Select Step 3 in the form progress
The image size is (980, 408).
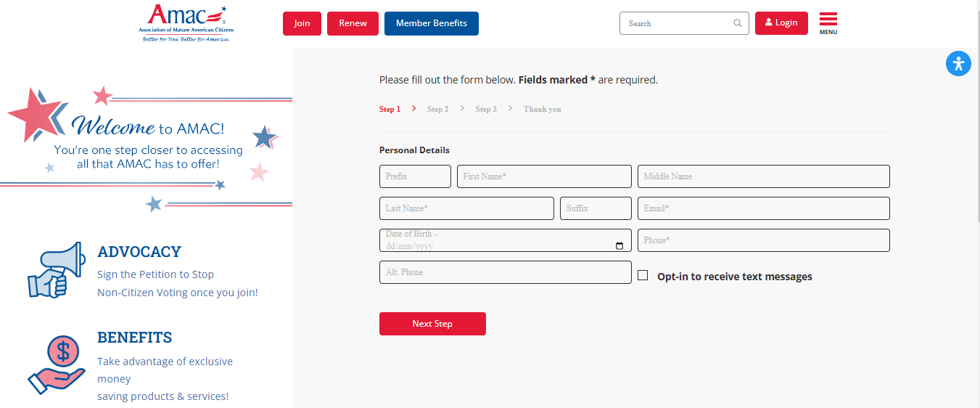pyautogui.click(x=486, y=109)
